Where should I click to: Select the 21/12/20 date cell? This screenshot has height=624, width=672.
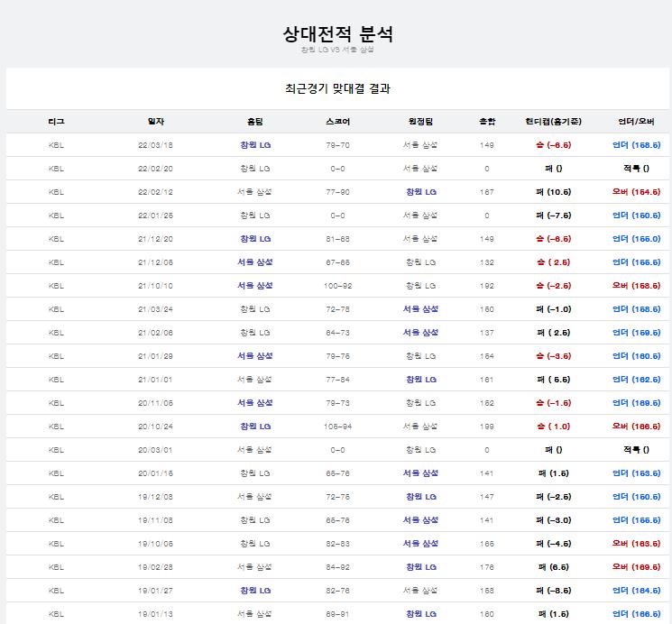pyautogui.click(x=155, y=239)
